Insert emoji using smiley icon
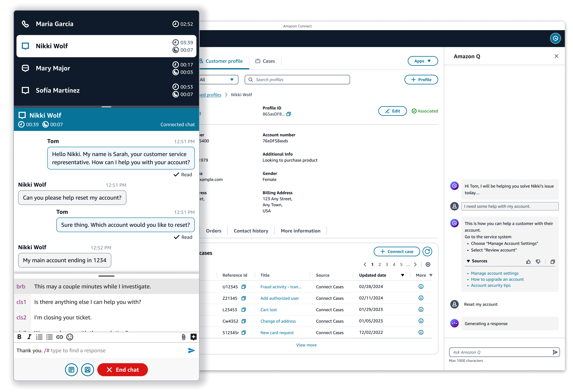 tap(70, 337)
